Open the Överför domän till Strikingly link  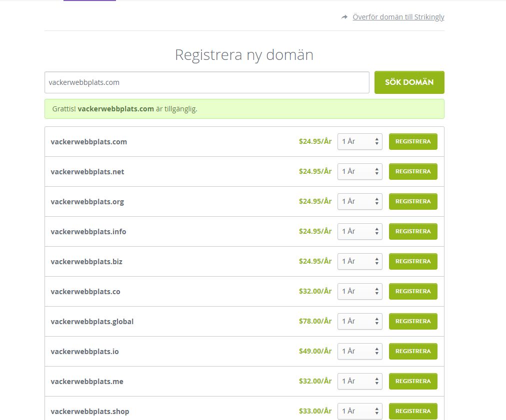point(398,17)
